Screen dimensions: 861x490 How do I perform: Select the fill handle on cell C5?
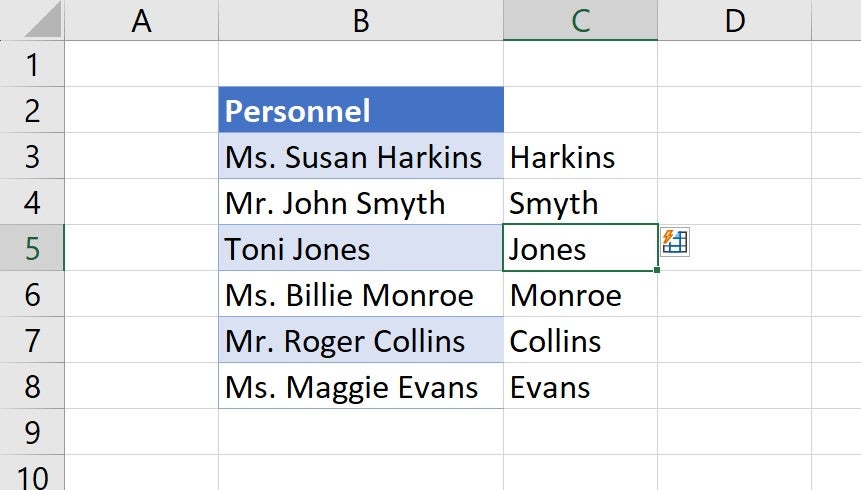pos(657,270)
